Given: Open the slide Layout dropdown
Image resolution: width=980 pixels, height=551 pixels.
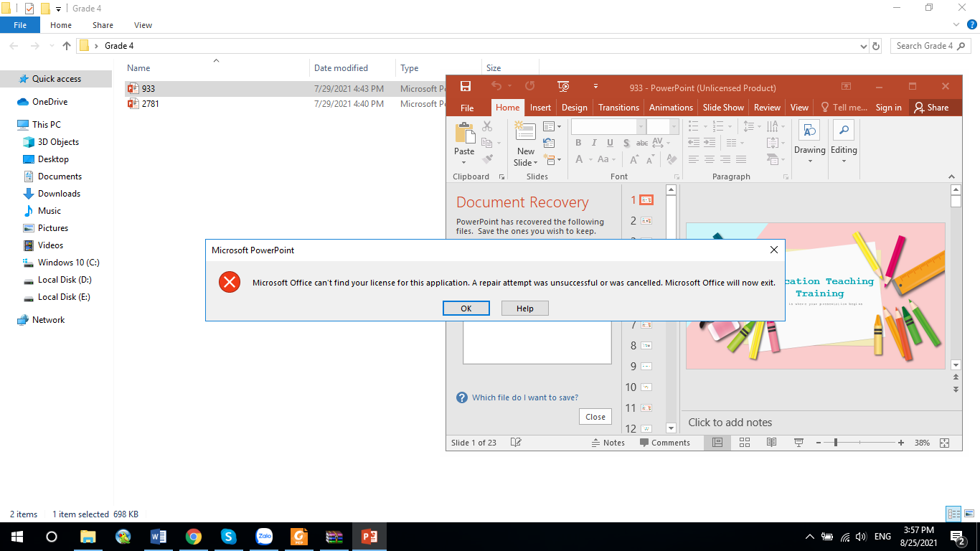Looking at the screenshot, I should coord(552,126).
